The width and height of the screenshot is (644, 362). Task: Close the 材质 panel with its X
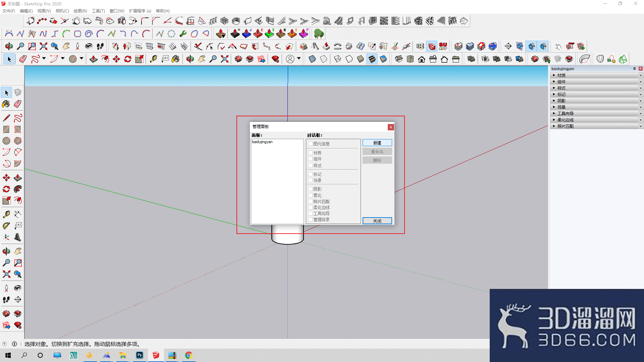click(641, 75)
